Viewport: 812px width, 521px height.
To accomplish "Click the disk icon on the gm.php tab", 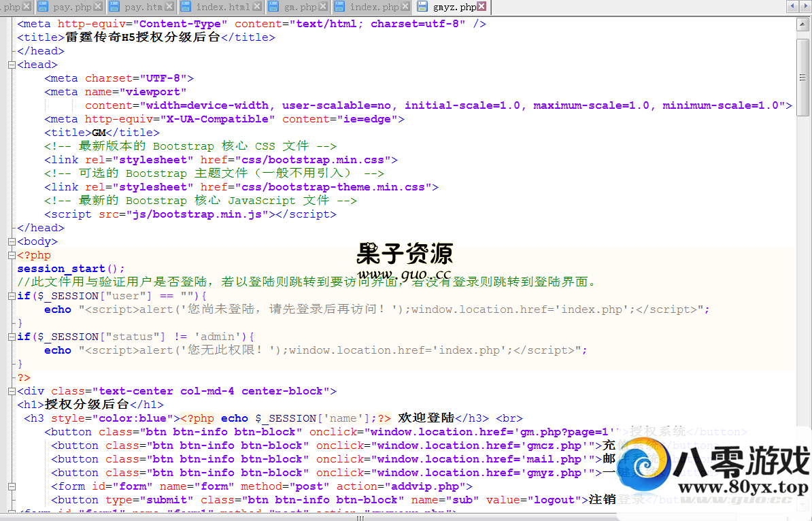I will 273,7.
